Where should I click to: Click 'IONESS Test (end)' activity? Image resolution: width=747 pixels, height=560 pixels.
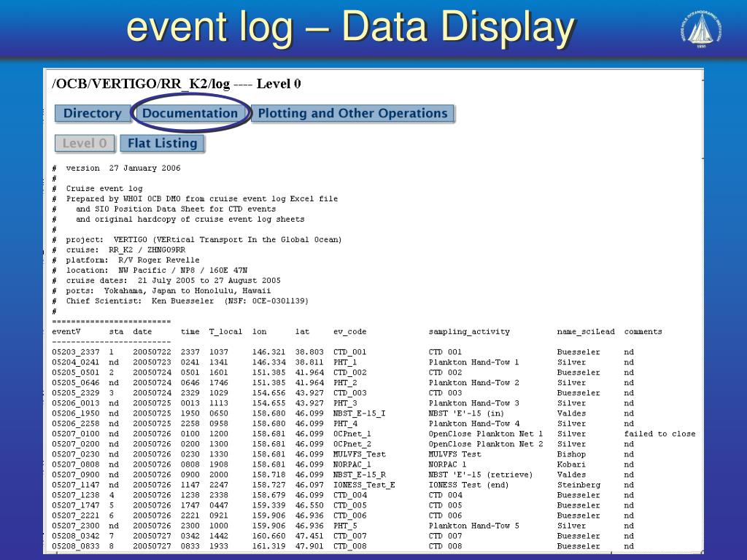click(x=469, y=485)
